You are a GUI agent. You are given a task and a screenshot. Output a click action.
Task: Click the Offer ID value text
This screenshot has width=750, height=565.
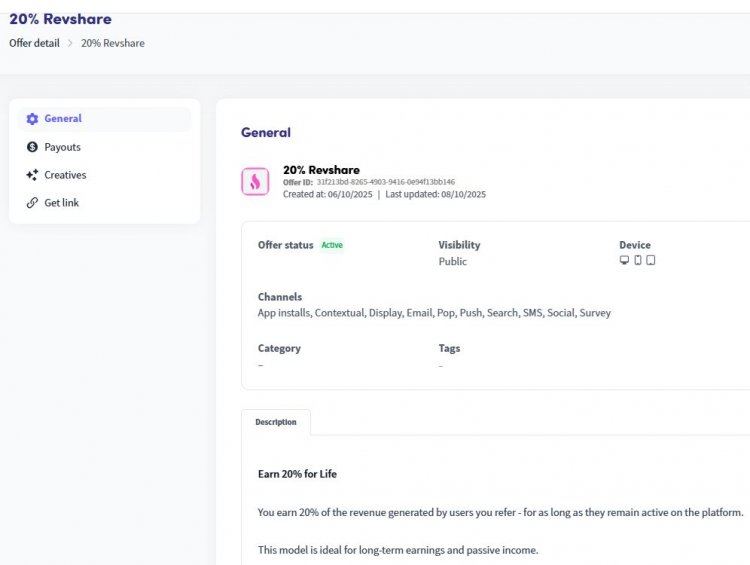[x=385, y=183]
